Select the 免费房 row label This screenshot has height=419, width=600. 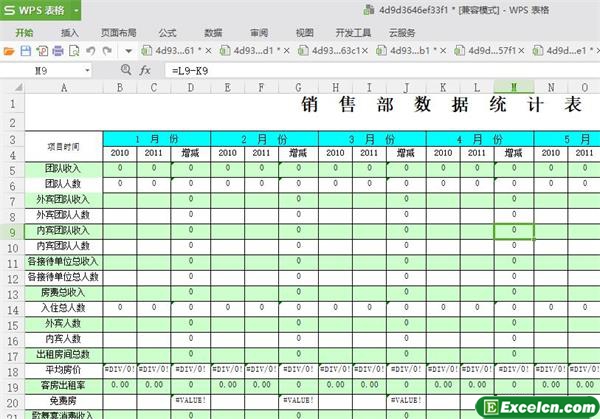(63, 401)
